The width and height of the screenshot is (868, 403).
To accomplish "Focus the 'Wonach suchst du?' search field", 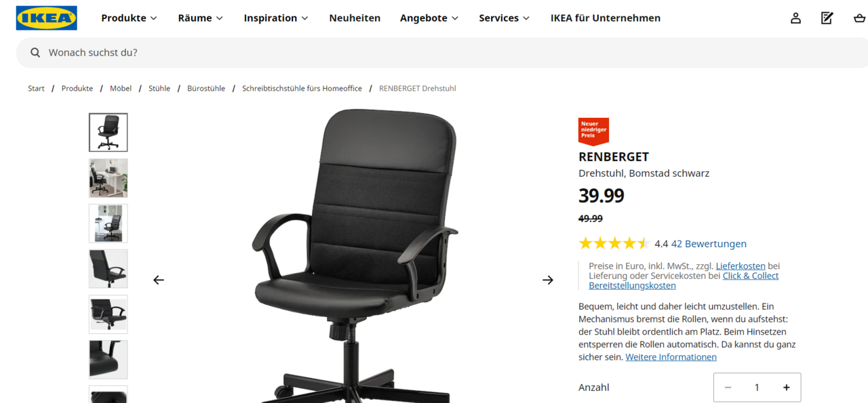I will 448,52.
